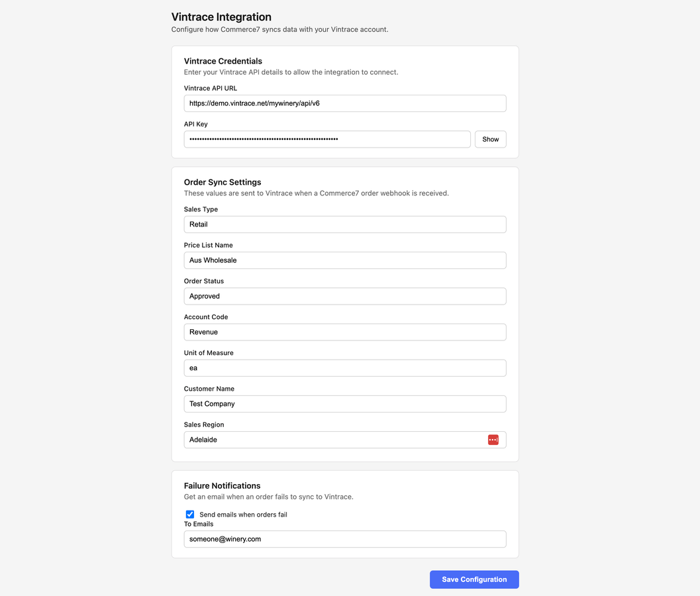
Task: Click the Account Code field with Revenue
Action: tap(345, 332)
